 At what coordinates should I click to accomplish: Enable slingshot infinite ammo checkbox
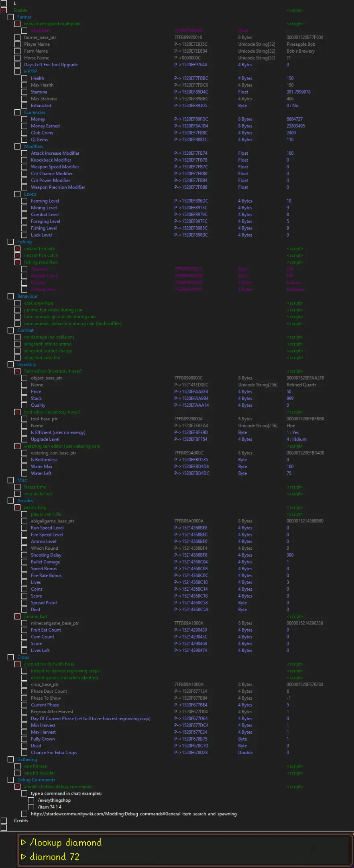[x=17, y=344]
